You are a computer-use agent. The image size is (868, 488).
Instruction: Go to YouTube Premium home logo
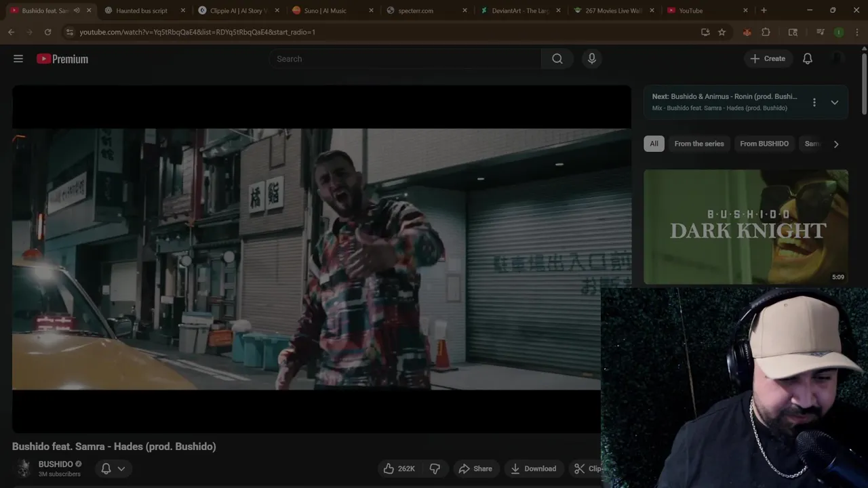coord(62,59)
